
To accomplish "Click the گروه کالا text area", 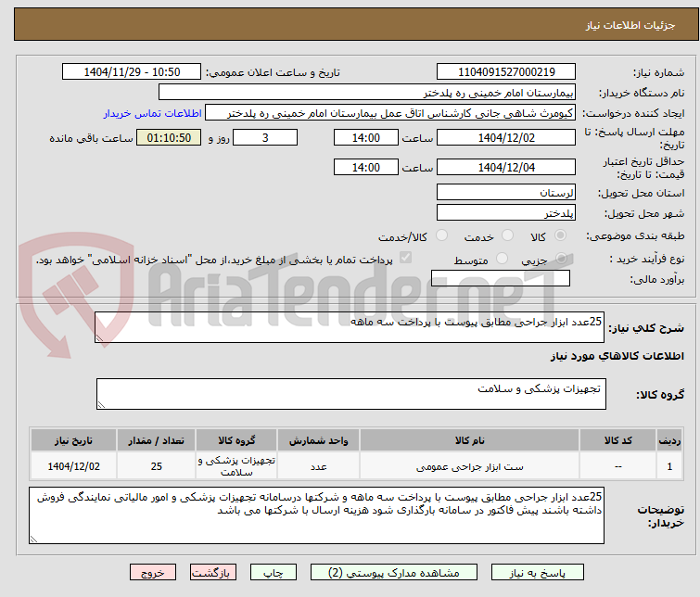I will pyautogui.click(x=351, y=394).
